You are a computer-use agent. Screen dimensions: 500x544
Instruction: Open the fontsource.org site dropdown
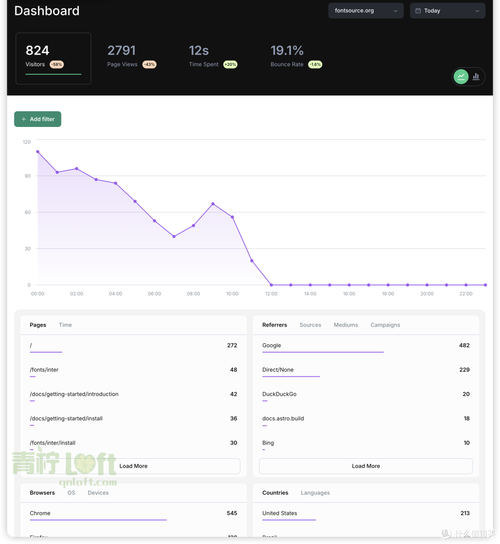click(366, 11)
